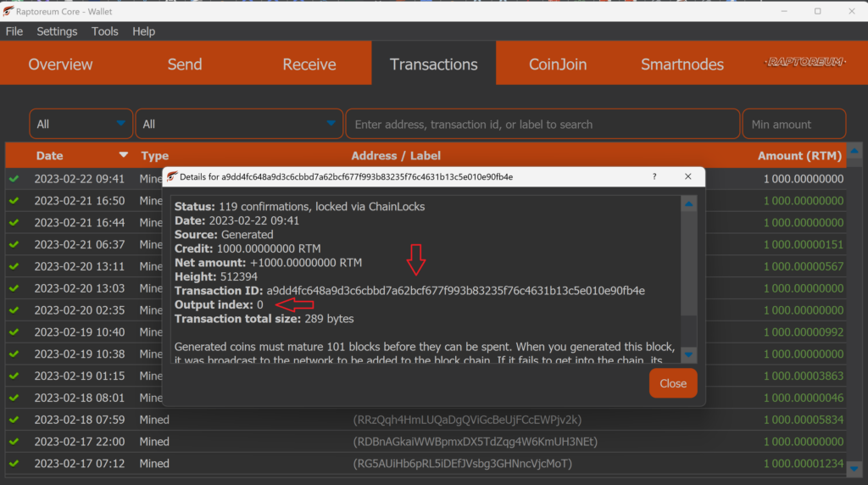The height and width of the screenshot is (485, 868).
Task: Click the transaction list scroll up arrow
Action: tap(854, 151)
